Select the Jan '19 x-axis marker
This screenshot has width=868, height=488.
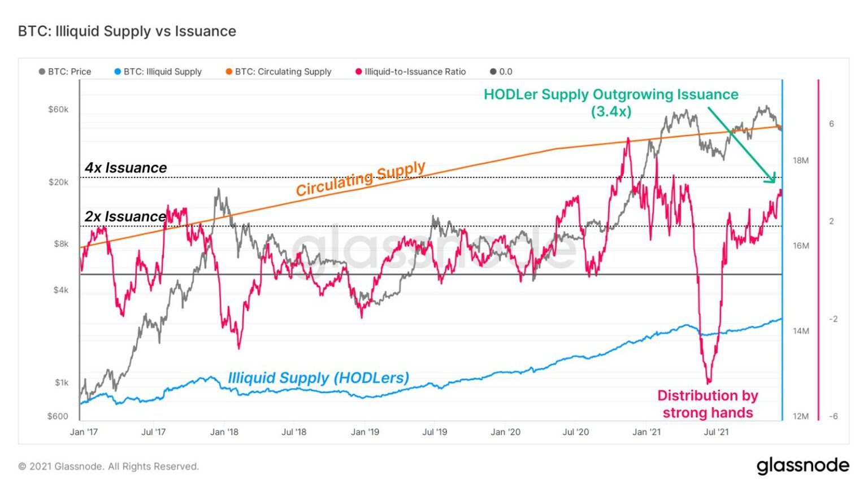coord(365,432)
